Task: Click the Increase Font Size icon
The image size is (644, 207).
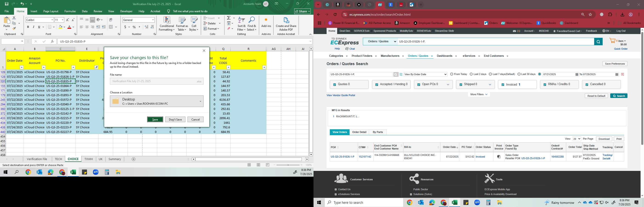Action: (67, 20)
